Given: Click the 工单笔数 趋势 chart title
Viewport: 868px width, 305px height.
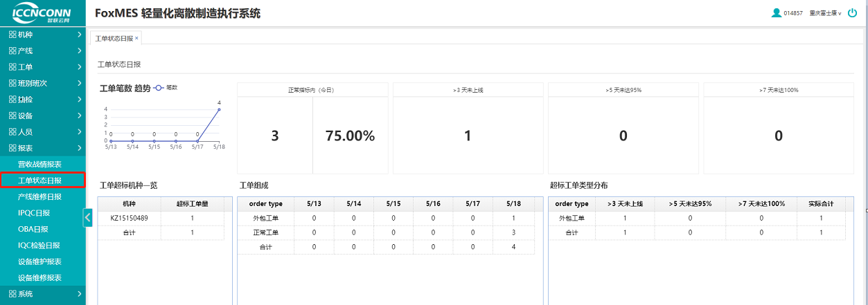Looking at the screenshot, I should point(125,89).
